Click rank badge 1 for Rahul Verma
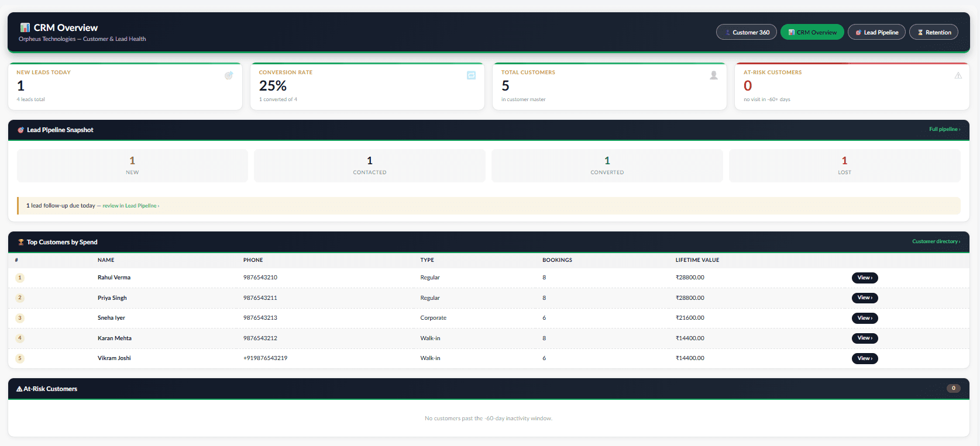The width and height of the screenshot is (980, 446). (20, 278)
